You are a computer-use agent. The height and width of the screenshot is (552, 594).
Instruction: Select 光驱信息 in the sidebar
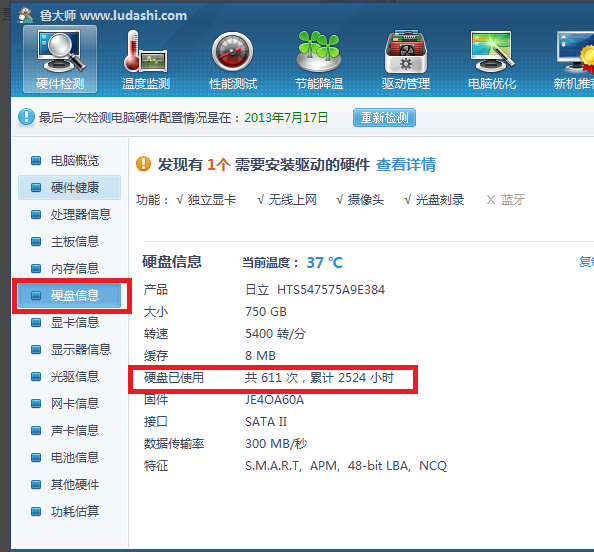tap(69, 376)
